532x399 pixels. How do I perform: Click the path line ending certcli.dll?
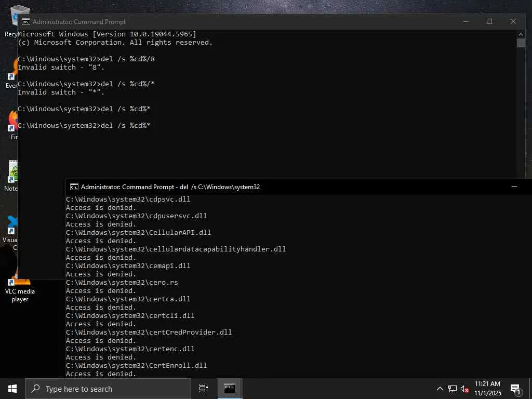tap(130, 315)
